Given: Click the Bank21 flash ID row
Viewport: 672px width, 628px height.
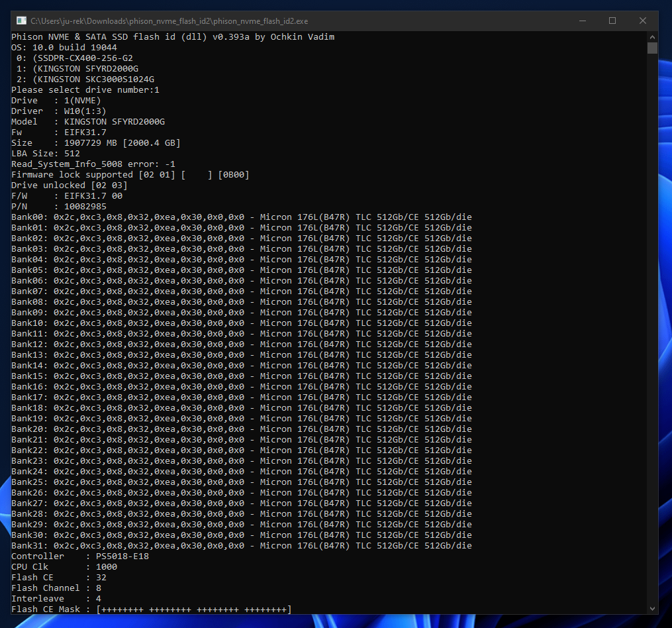Looking at the screenshot, I should pos(241,439).
